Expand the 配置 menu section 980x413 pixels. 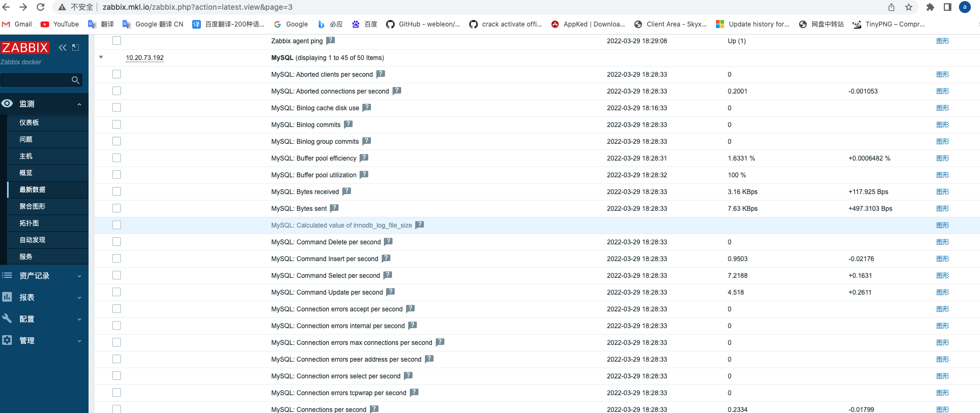click(x=79, y=319)
